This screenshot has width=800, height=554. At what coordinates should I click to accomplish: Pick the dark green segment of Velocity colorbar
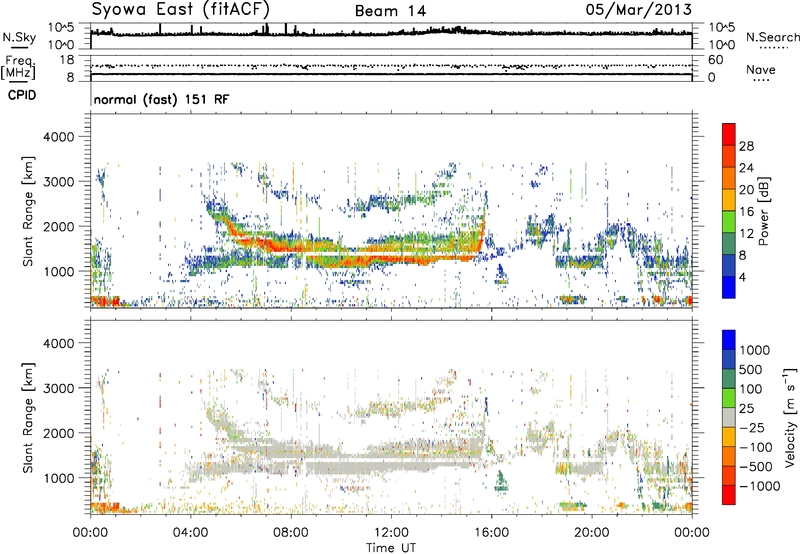[729, 379]
